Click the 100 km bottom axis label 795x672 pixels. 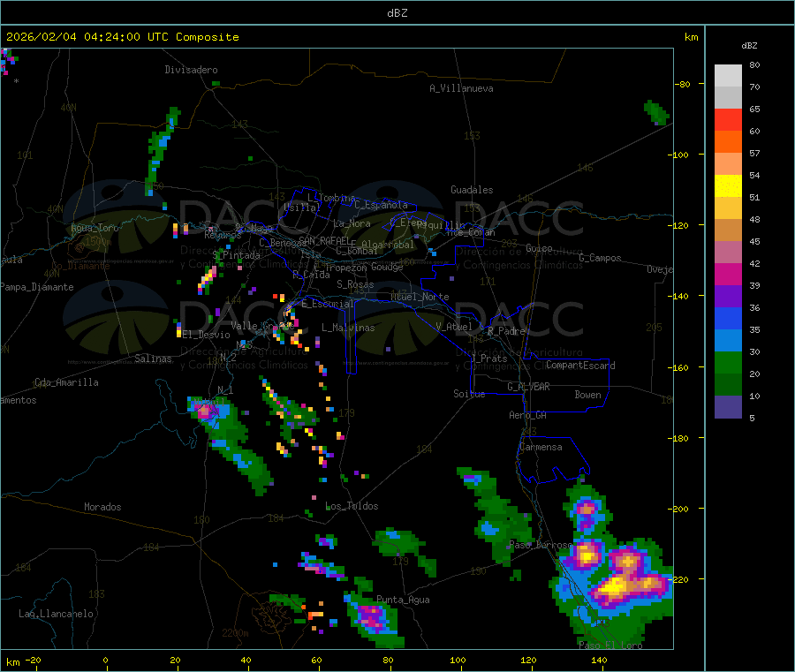click(458, 660)
